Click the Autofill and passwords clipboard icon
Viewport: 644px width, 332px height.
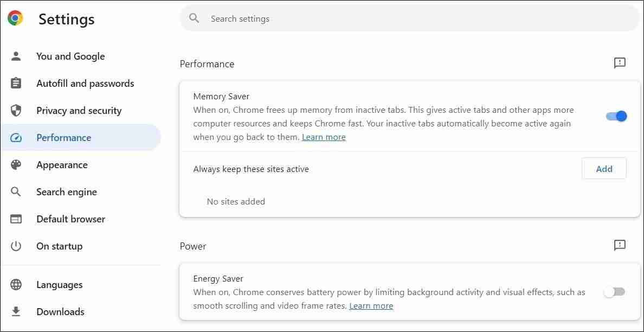click(16, 83)
